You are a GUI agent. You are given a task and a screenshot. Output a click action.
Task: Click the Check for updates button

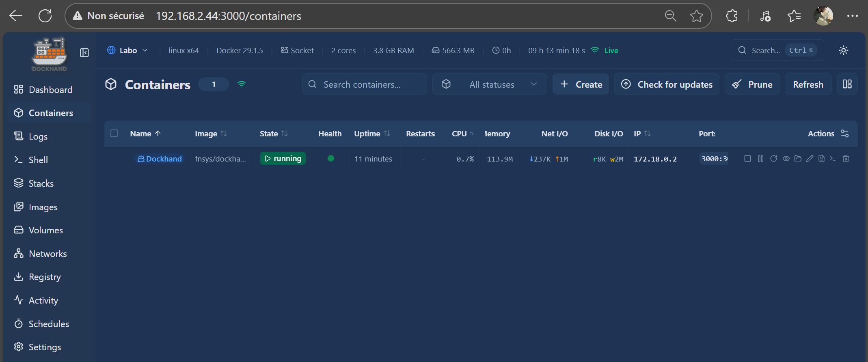click(666, 84)
